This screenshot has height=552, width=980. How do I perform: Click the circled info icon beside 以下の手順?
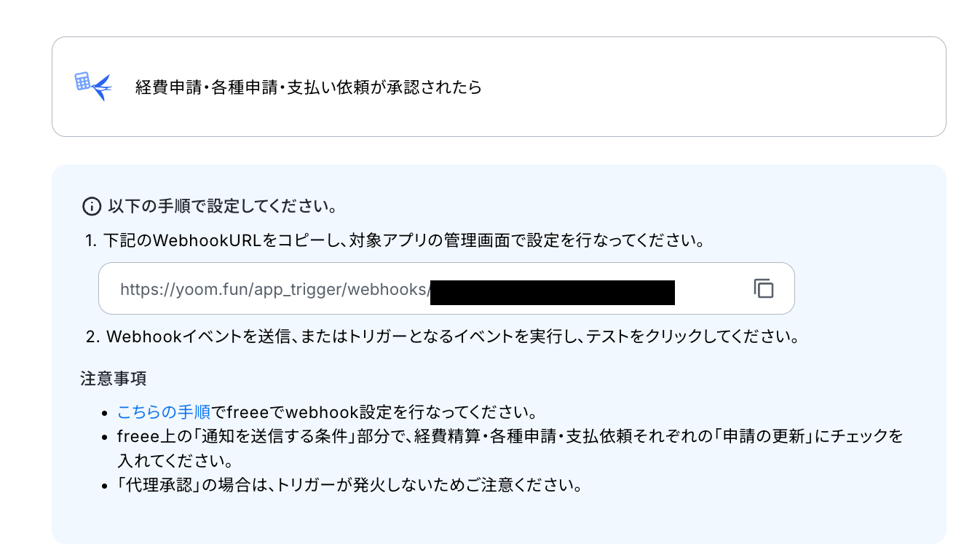coord(91,207)
